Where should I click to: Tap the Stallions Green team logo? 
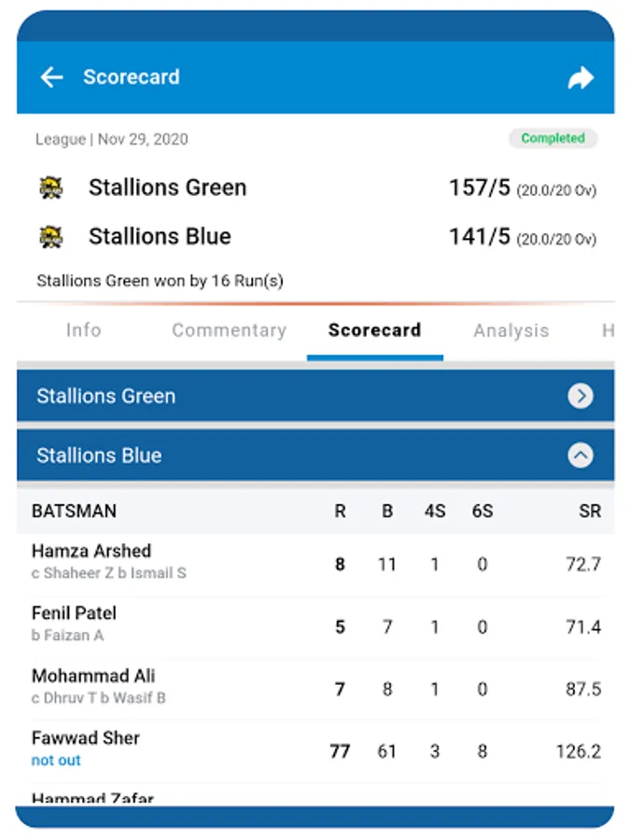point(51,188)
